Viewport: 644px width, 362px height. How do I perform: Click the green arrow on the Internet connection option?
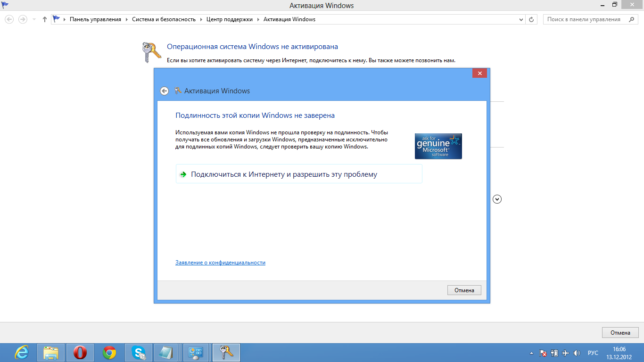point(183,174)
